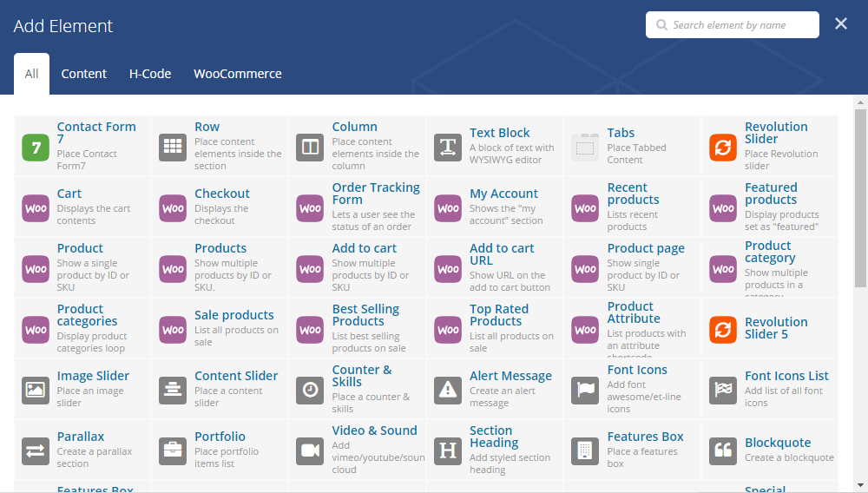Viewport: 868px width, 493px height.
Task: Add the Checkout element
Action: point(221,194)
